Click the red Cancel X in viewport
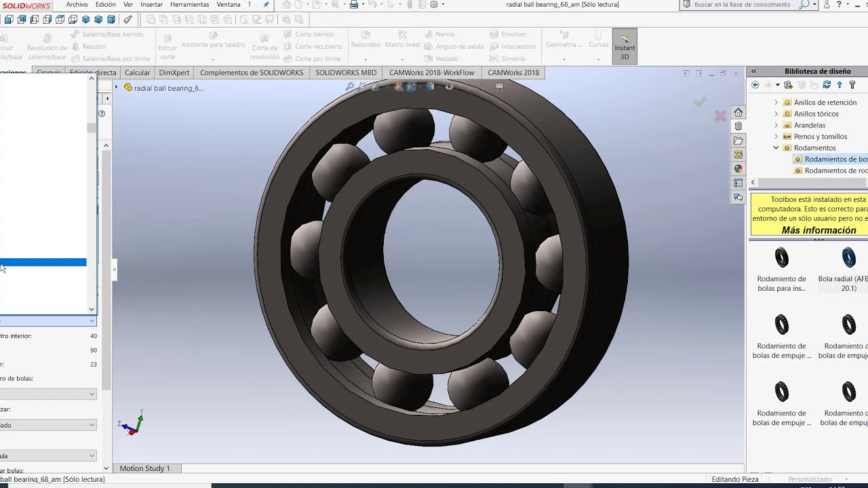 click(720, 116)
